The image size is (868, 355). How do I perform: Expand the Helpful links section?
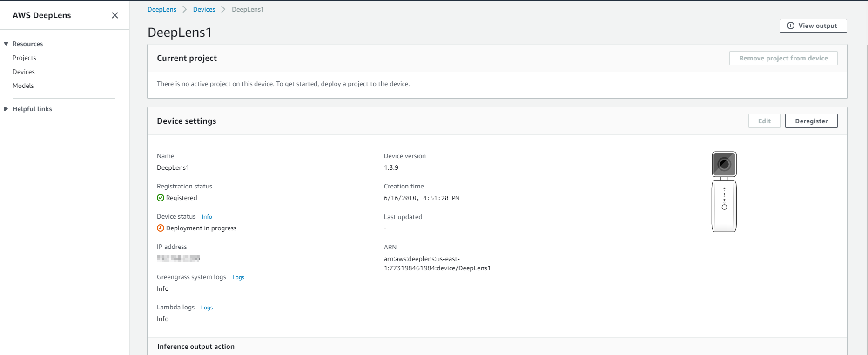(6, 109)
